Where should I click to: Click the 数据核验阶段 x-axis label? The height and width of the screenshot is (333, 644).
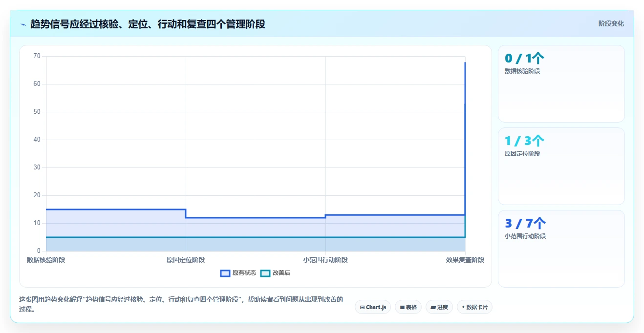pyautogui.click(x=46, y=260)
